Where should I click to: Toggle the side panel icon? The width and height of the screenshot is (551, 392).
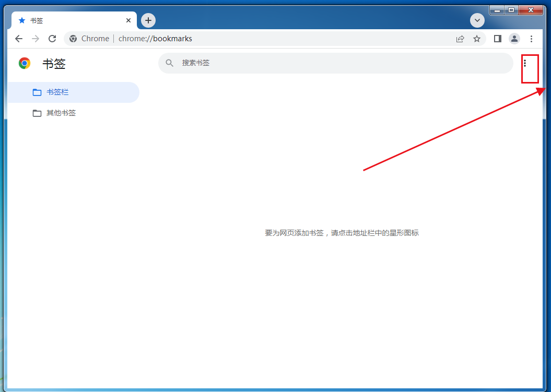[498, 39]
